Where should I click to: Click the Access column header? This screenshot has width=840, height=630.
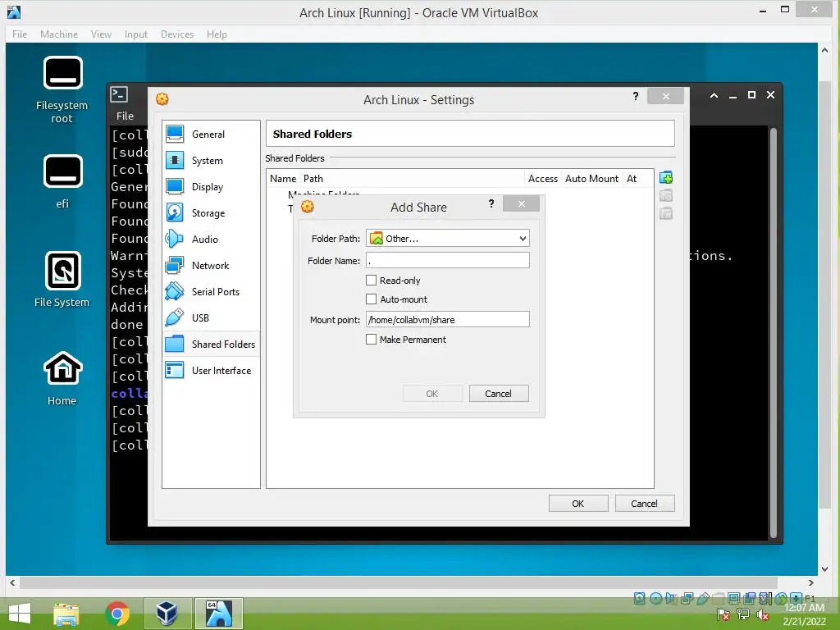[543, 178]
